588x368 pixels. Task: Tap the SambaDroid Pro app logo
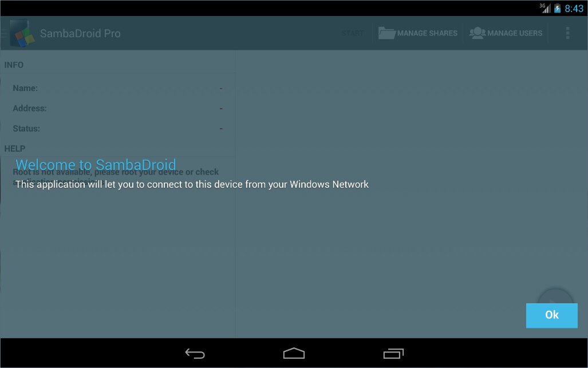[21, 33]
